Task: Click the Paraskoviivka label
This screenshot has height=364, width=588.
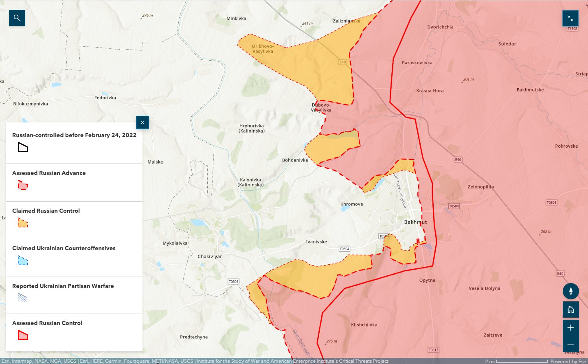Action: click(417, 63)
